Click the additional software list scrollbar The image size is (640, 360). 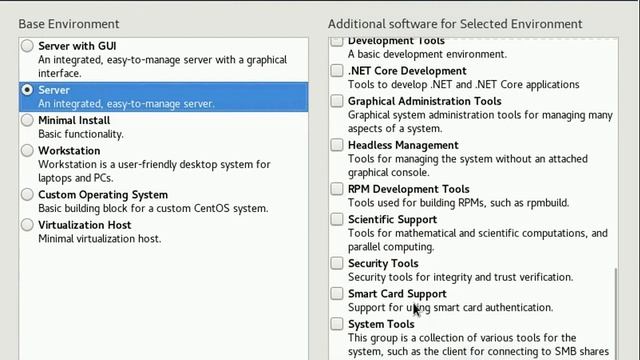pyautogui.click(x=616, y=313)
